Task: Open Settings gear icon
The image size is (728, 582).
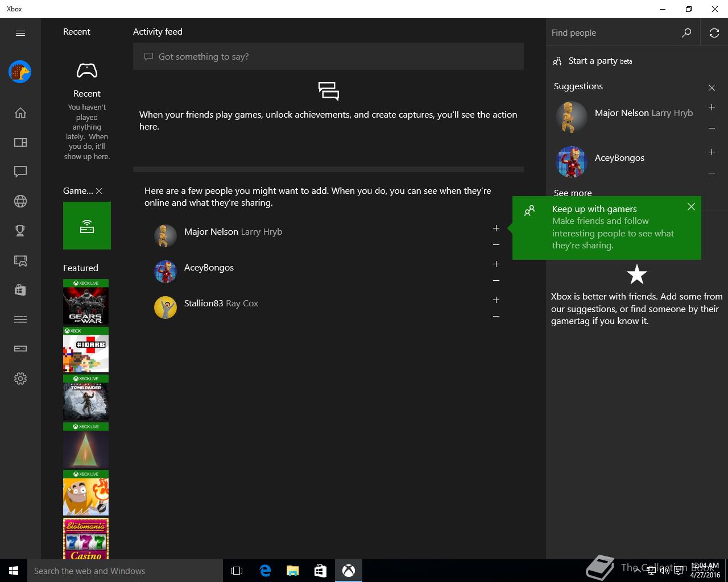Action: click(20, 379)
